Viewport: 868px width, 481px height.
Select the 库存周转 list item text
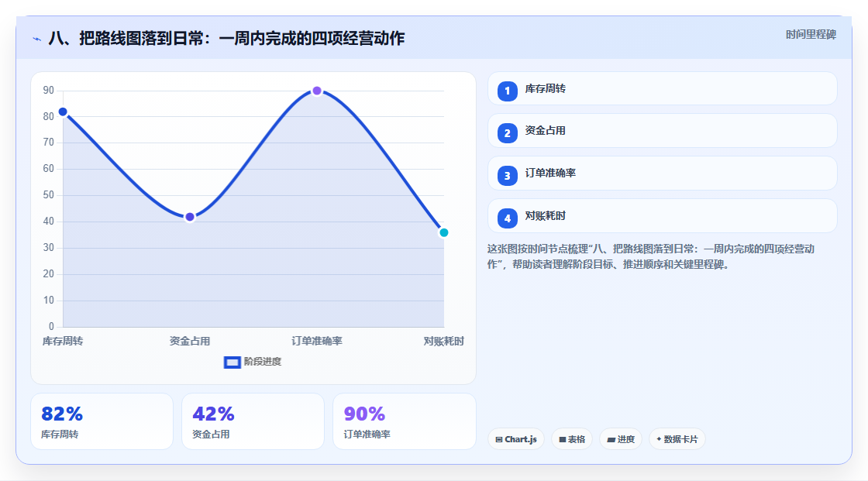546,88
